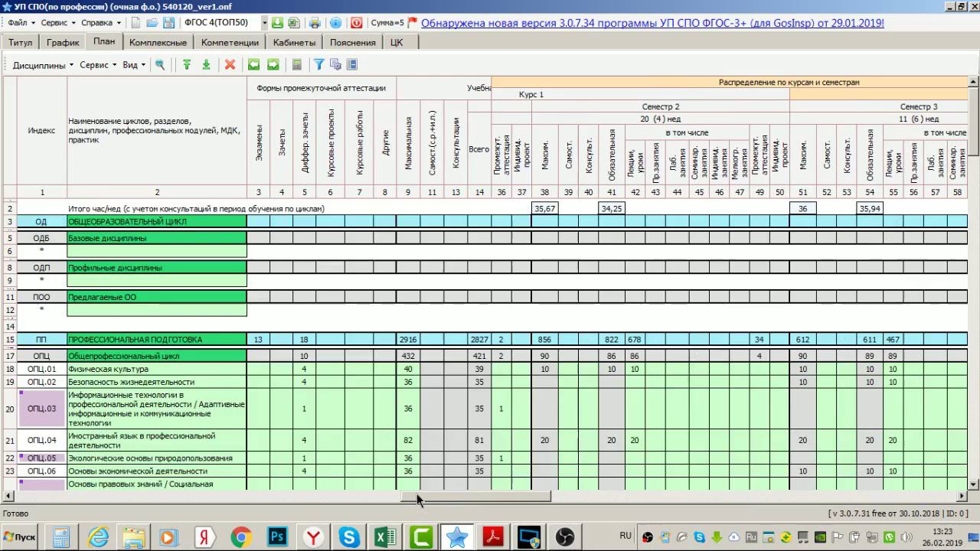Open the Комплексные tab
The height and width of the screenshot is (551, 980).
(x=158, y=43)
